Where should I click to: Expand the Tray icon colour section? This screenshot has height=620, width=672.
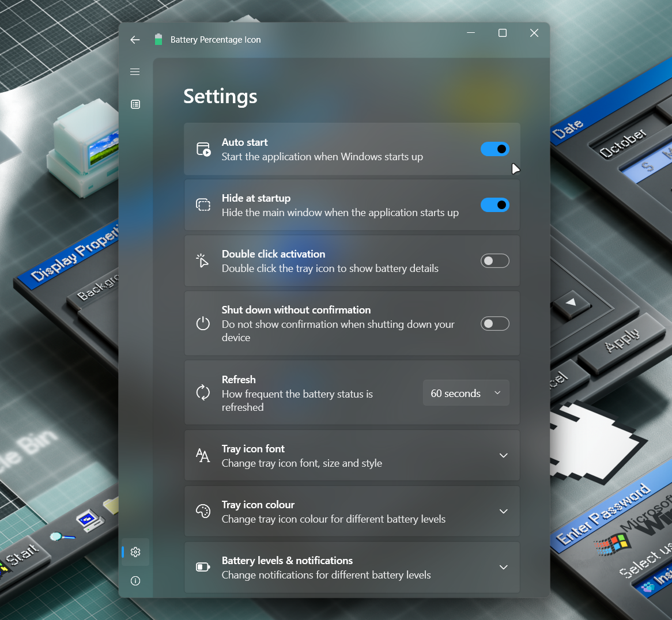[x=504, y=511]
